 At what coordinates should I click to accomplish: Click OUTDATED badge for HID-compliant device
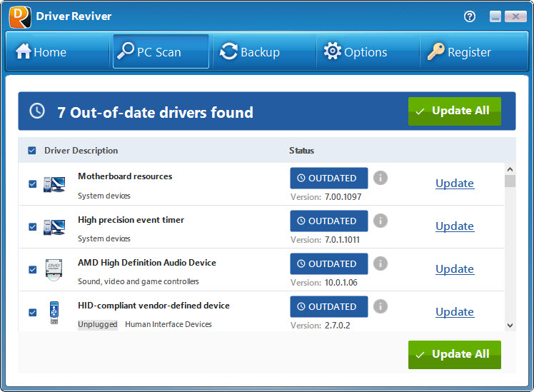(329, 306)
